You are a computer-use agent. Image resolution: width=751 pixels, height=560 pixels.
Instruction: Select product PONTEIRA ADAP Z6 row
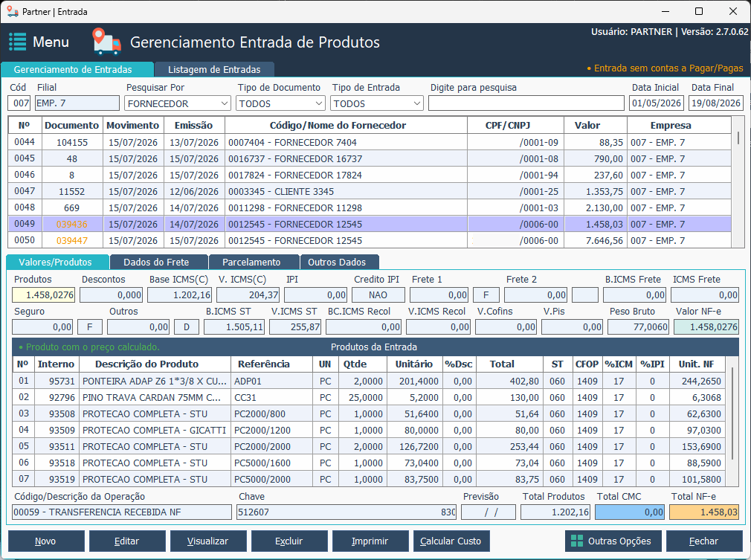click(x=369, y=382)
